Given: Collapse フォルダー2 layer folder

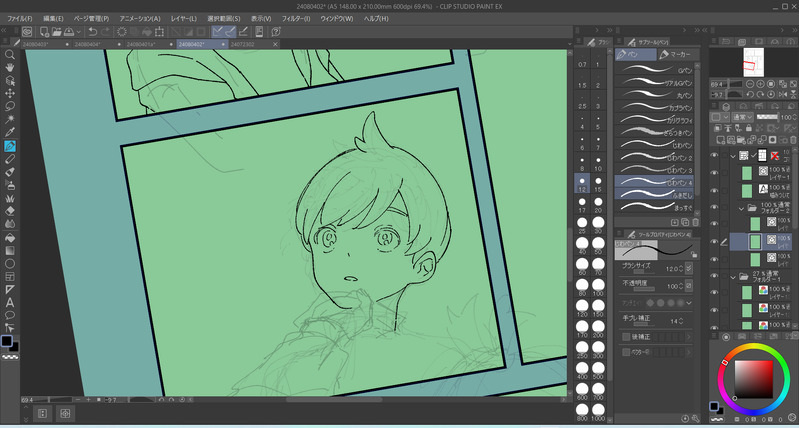Looking at the screenshot, I should pyautogui.click(x=741, y=208).
